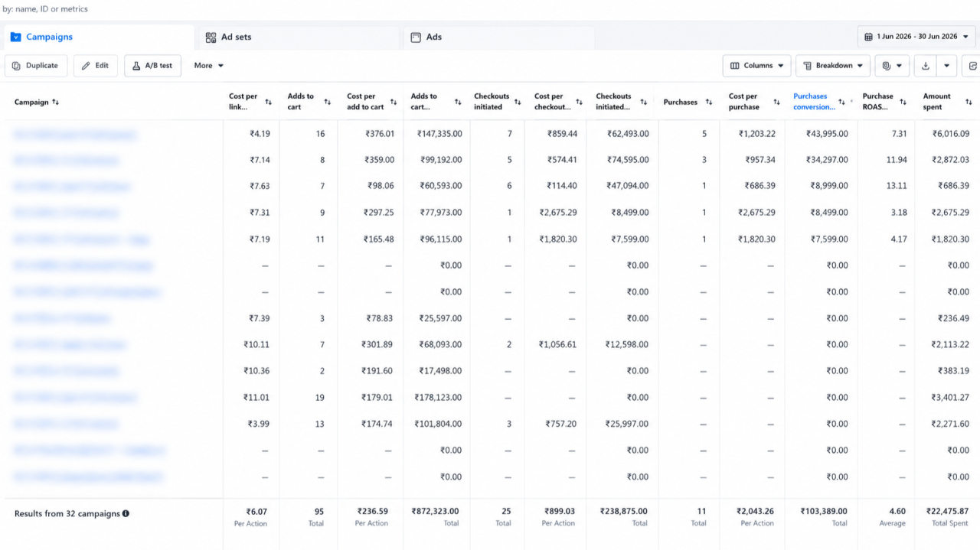Click the info icon beside Results from 32 campaigns
This screenshot has height=550, width=980.
click(x=126, y=514)
